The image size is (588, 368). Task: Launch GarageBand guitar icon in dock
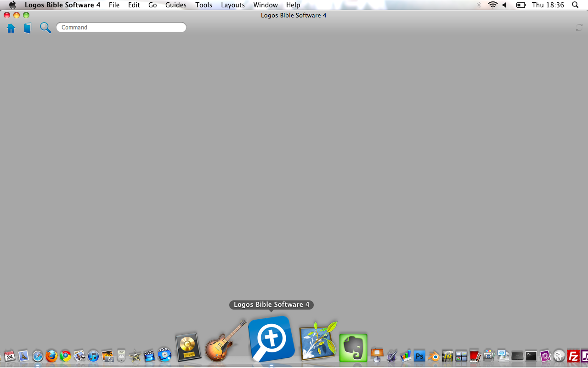[x=226, y=341]
